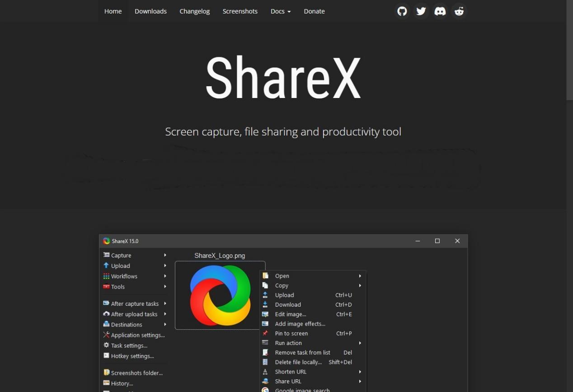Screen dimensions: 573x392
Task: Open the Discord icon link
Action: coord(440,11)
